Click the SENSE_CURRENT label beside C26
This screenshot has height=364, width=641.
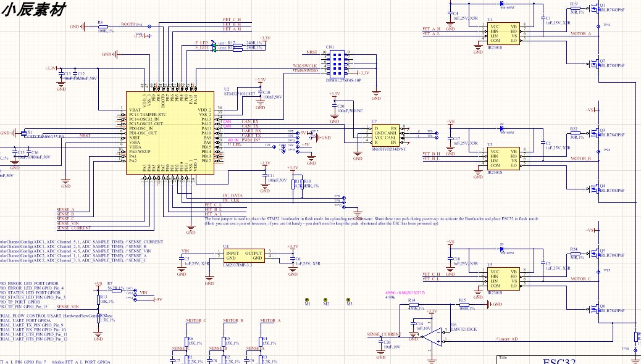[x=384, y=334]
